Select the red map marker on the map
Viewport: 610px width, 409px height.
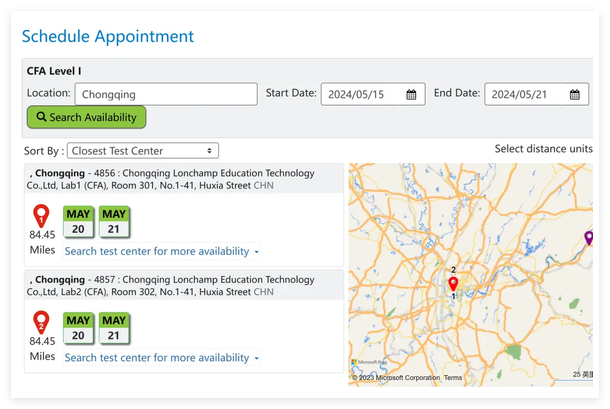[x=453, y=284]
